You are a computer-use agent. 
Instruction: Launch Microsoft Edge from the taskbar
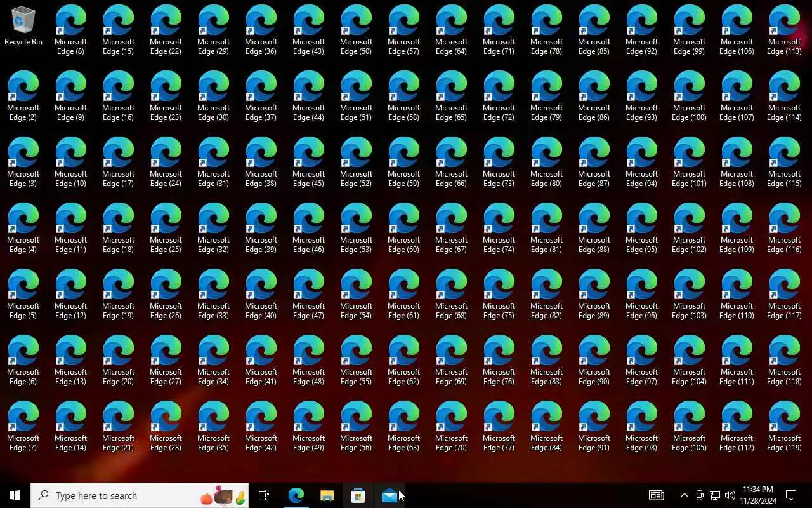pos(296,495)
